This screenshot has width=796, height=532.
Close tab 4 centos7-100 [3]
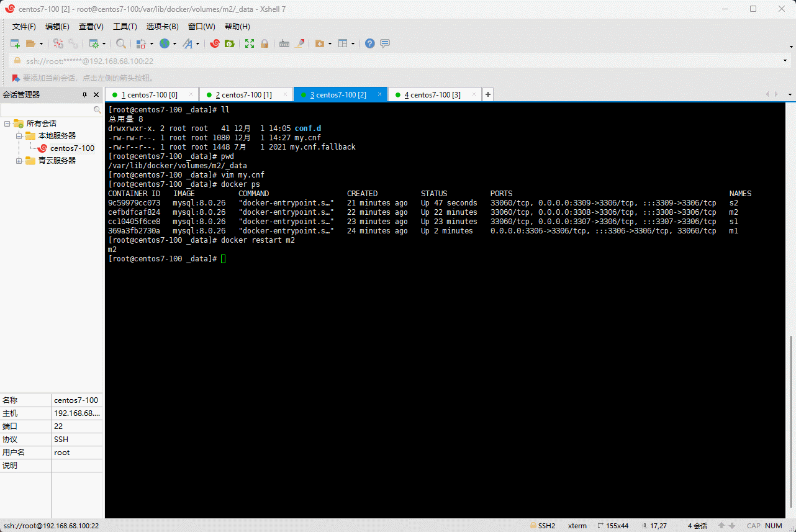click(x=474, y=94)
